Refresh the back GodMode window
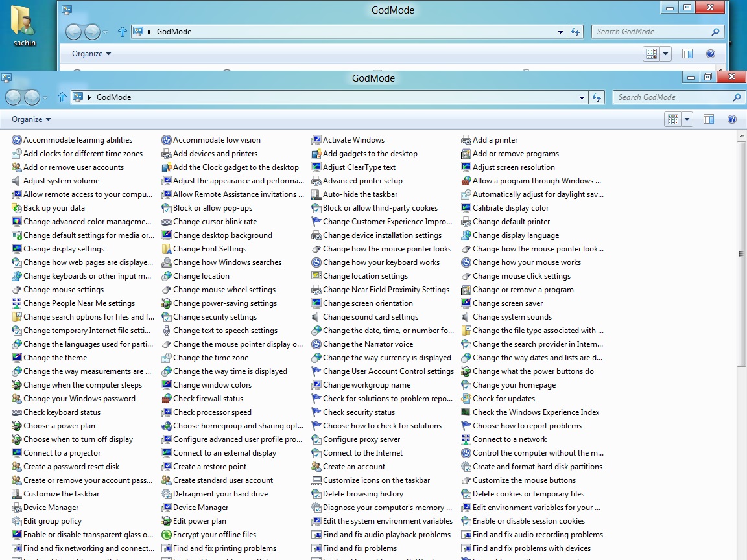The width and height of the screenshot is (747, 560). [x=576, y=32]
